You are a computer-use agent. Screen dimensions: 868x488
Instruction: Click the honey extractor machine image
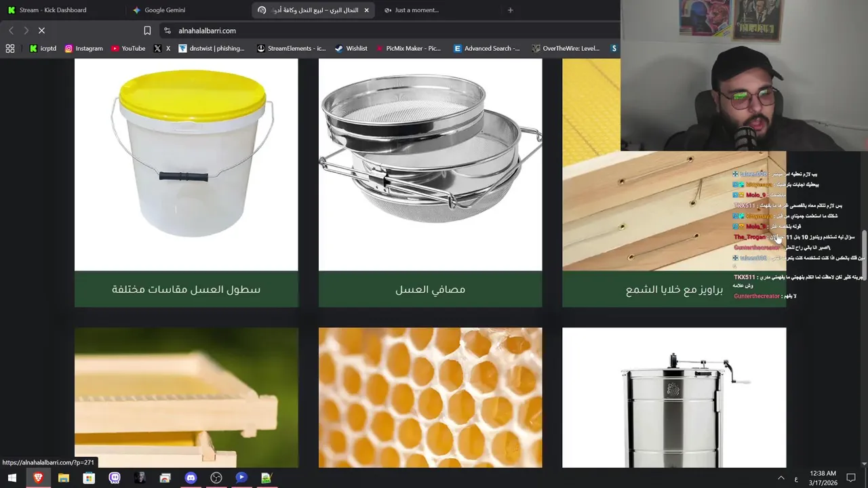point(674,398)
